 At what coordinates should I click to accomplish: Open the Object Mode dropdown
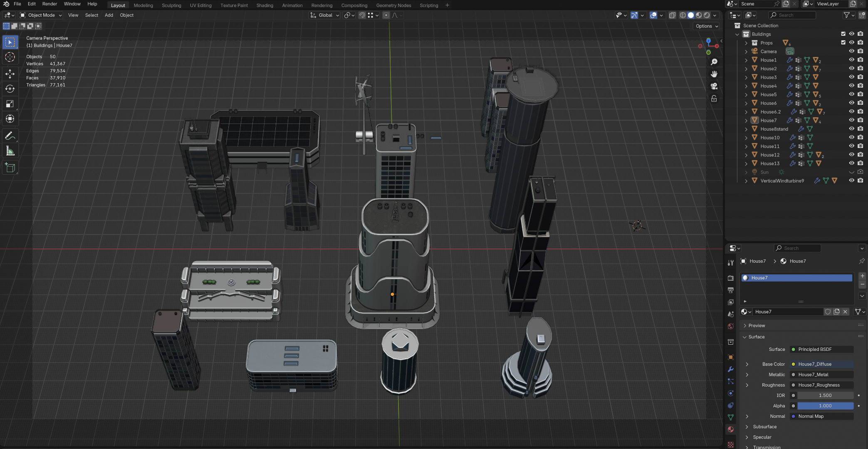[41, 15]
